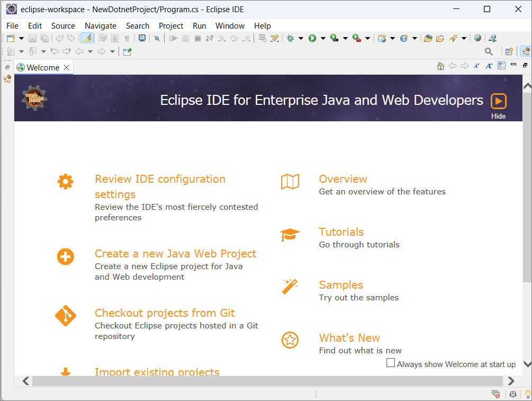This screenshot has height=401, width=532.
Task: Click Checkout projects from Git link
Action: pyautogui.click(x=165, y=313)
